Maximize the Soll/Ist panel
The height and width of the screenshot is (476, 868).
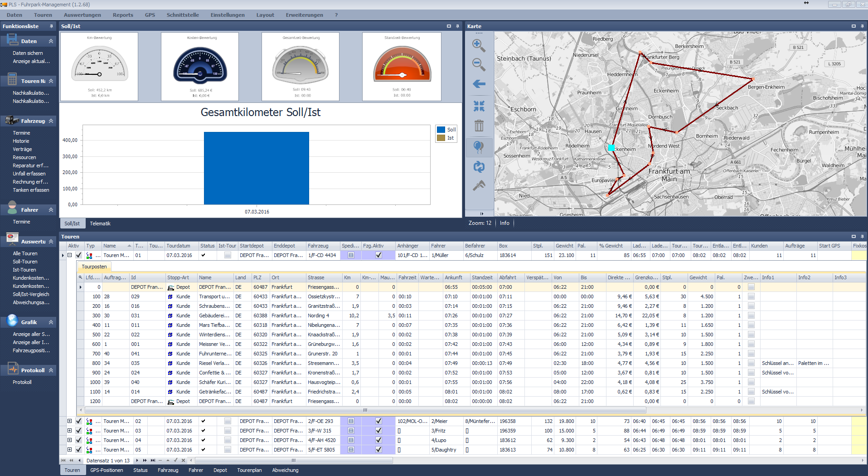449,26
